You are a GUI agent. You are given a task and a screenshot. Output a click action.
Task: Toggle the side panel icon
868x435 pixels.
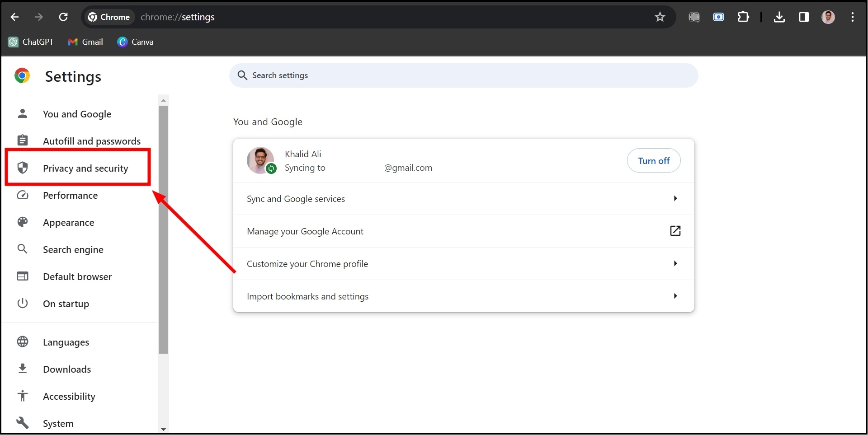pyautogui.click(x=804, y=17)
